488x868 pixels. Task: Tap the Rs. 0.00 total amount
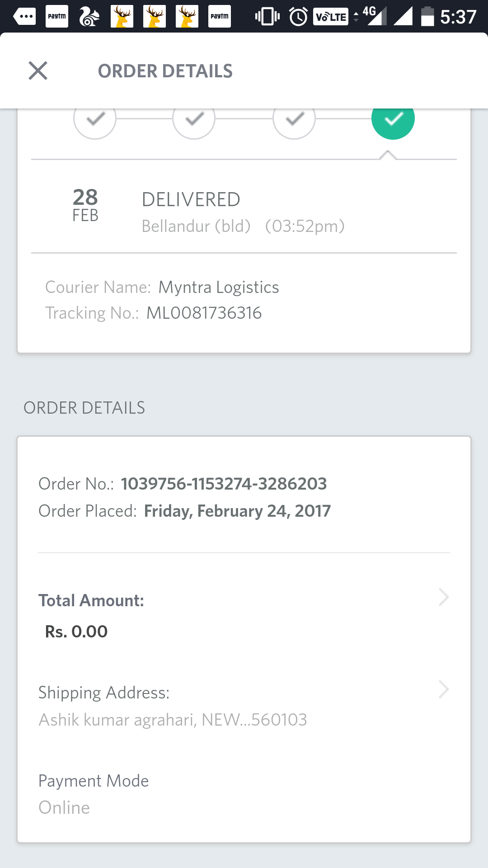pyautogui.click(x=76, y=632)
